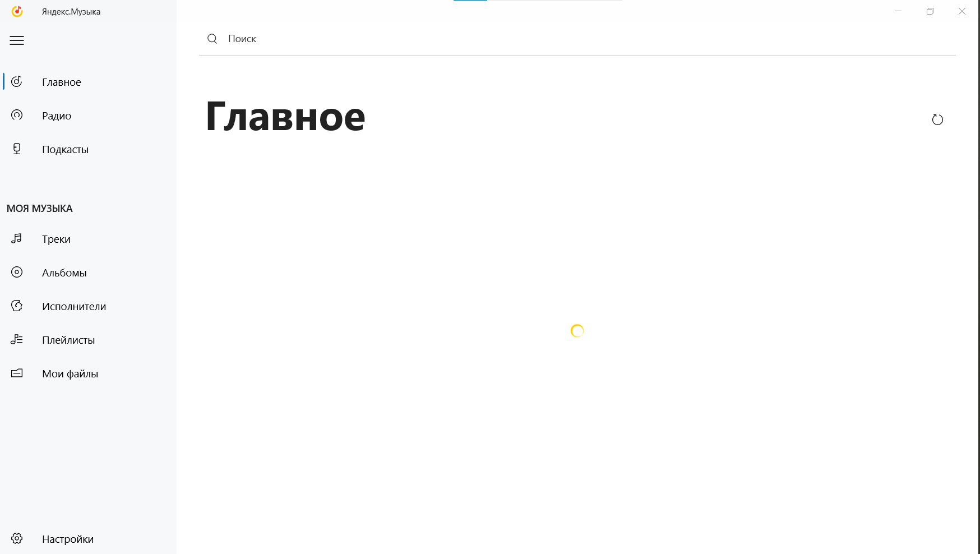This screenshot has height=554, width=980.
Task: Open Треки under Моя музыка
Action: [88, 239]
